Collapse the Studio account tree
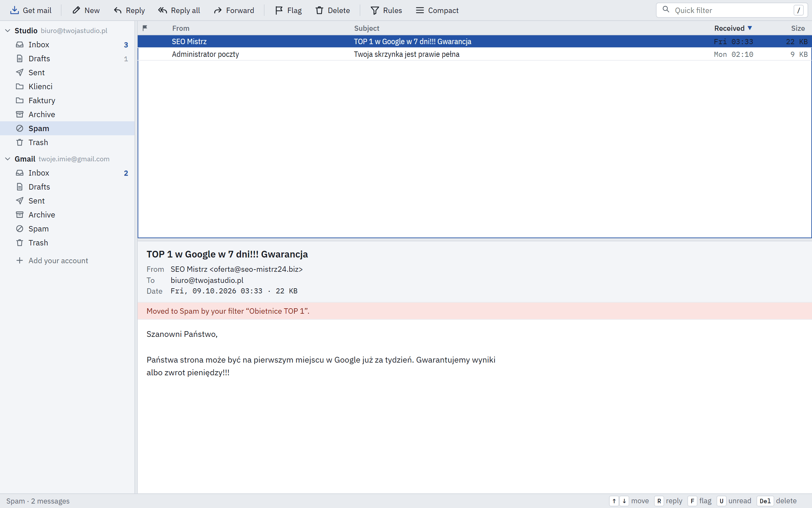 pyautogui.click(x=8, y=30)
